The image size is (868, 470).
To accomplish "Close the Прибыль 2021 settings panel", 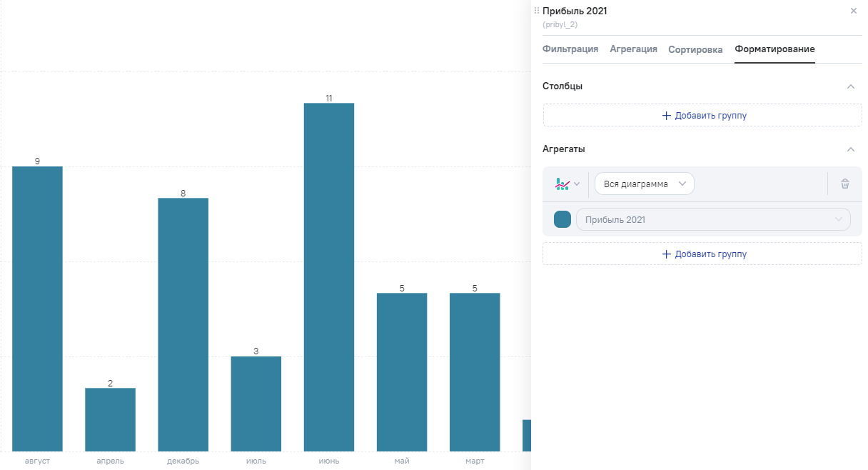I will coord(853,11).
